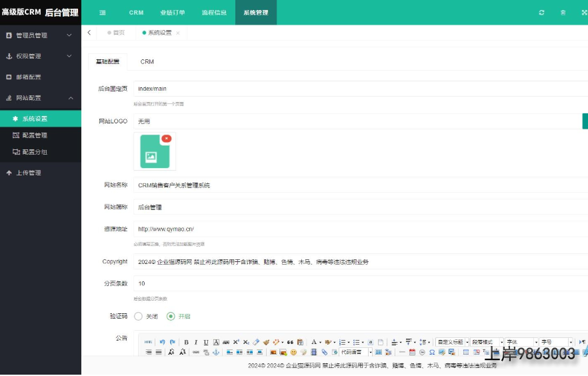Viewport: 588px width, 376px height.
Task: Open the 段落格式 dropdown in editor
Action: point(487,342)
